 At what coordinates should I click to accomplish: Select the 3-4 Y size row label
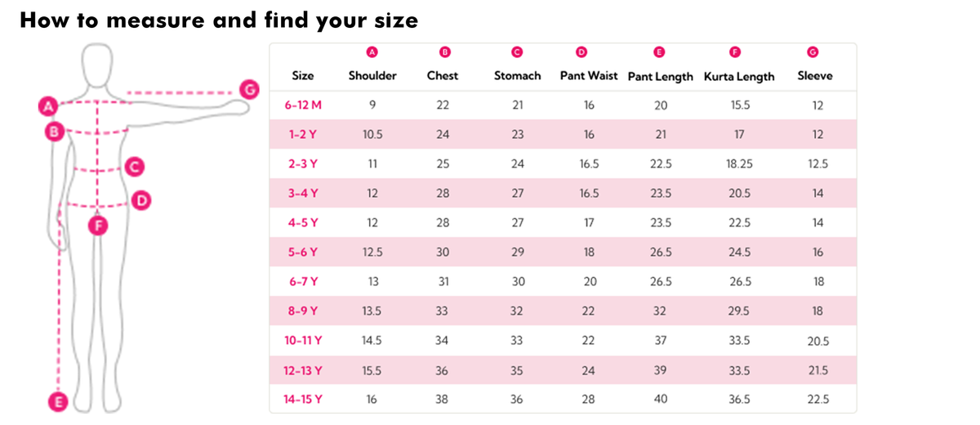pyautogui.click(x=303, y=194)
